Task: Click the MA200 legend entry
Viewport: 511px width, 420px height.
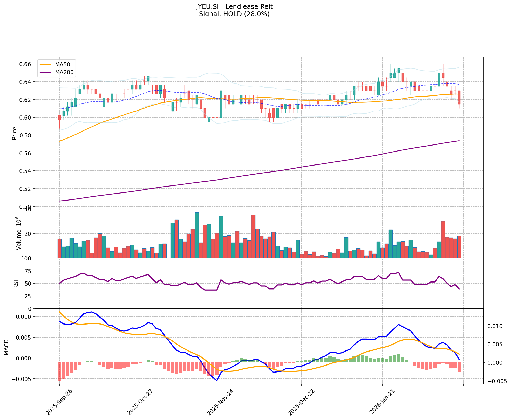Action: (64, 72)
